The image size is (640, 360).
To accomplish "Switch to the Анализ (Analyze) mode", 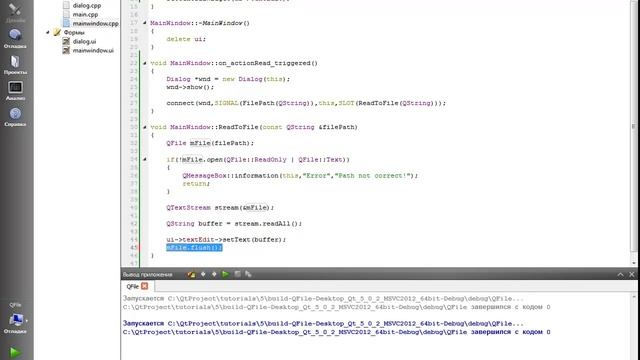I will [x=15, y=91].
